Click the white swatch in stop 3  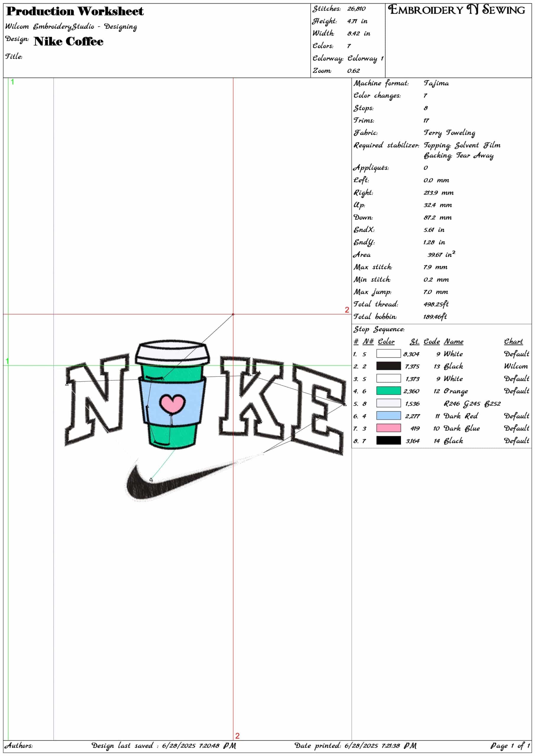[388, 378]
